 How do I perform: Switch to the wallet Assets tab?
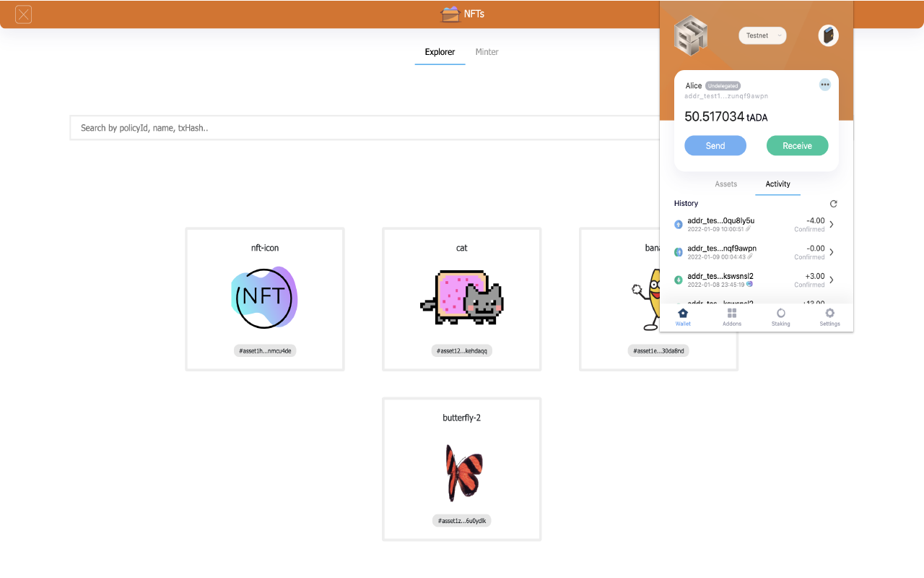(x=726, y=184)
